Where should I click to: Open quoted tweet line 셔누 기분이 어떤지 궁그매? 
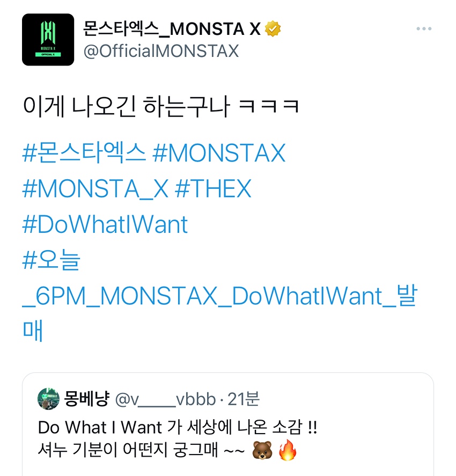(128, 450)
